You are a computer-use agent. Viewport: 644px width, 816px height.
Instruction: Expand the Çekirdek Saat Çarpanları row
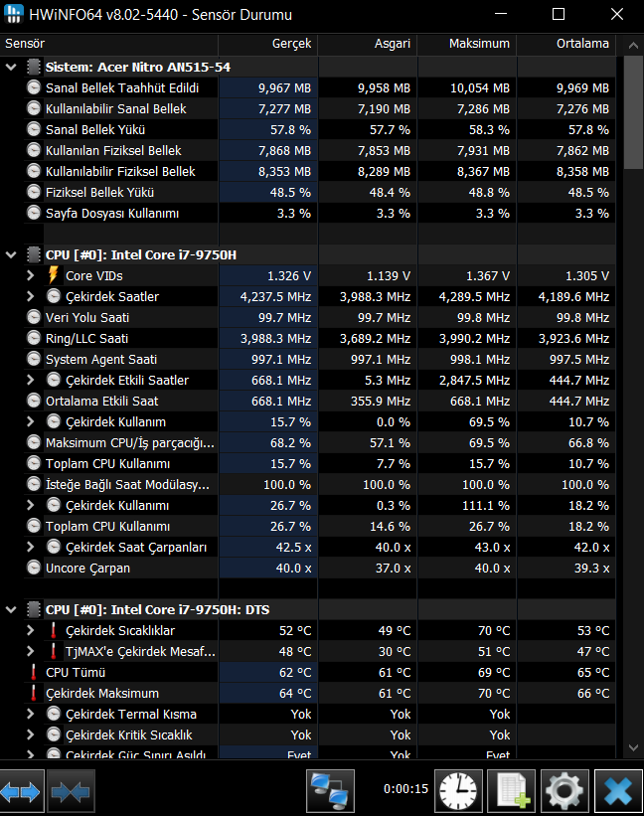click(31, 547)
